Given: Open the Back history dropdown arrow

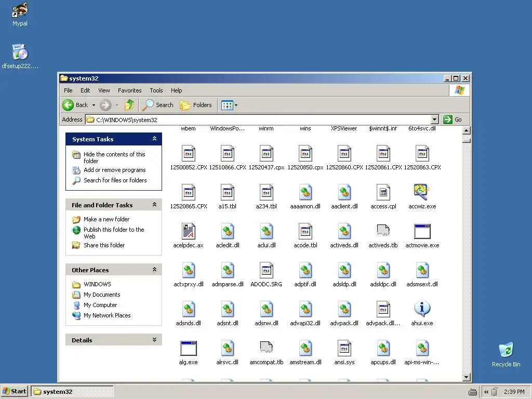Looking at the screenshot, I should [x=94, y=105].
